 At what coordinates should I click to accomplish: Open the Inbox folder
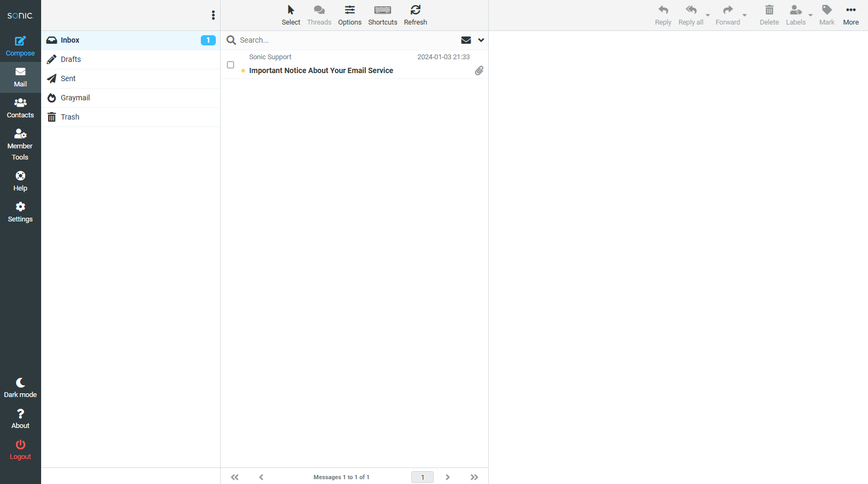click(130, 40)
